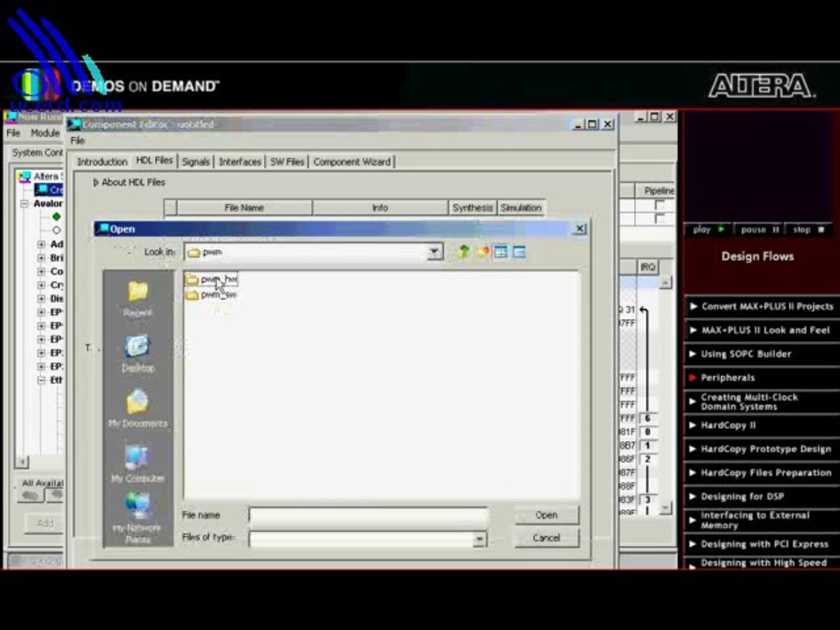
Task: Click the Open button in dialog
Action: [546, 514]
